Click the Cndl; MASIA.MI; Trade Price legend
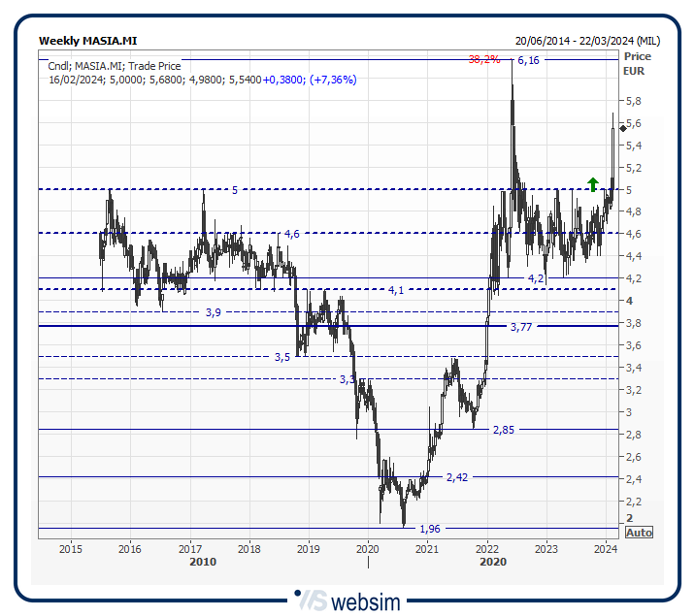The height and width of the screenshot is (616, 695). coord(115,66)
